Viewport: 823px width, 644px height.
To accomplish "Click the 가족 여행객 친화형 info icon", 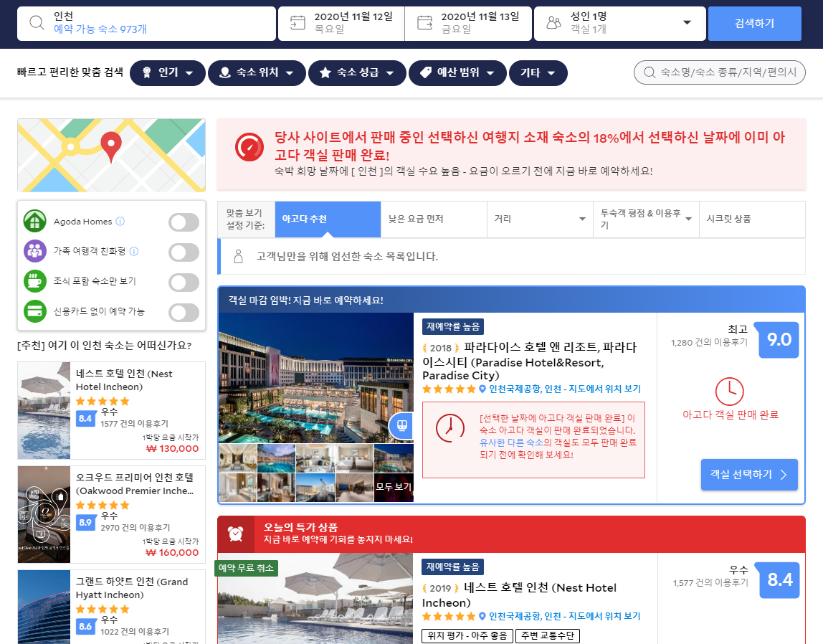I will pyautogui.click(x=134, y=251).
